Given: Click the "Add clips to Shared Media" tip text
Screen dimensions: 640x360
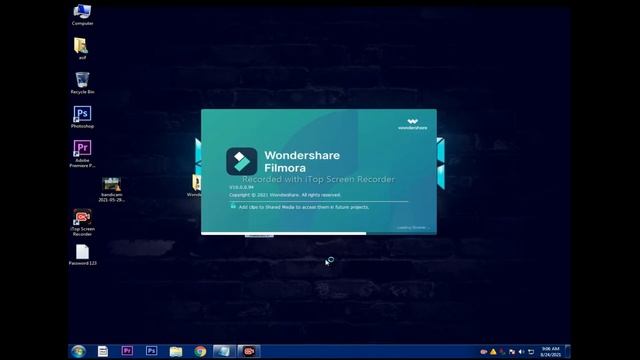Looking at the screenshot, I should pyautogui.click(x=304, y=207).
